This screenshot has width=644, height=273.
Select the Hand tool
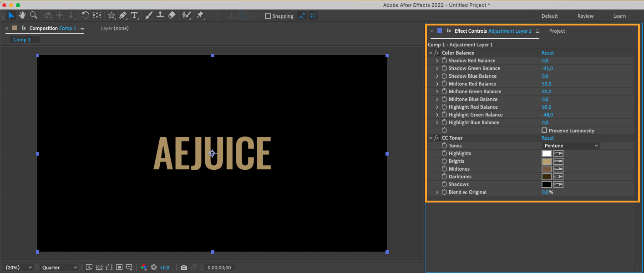coord(22,15)
